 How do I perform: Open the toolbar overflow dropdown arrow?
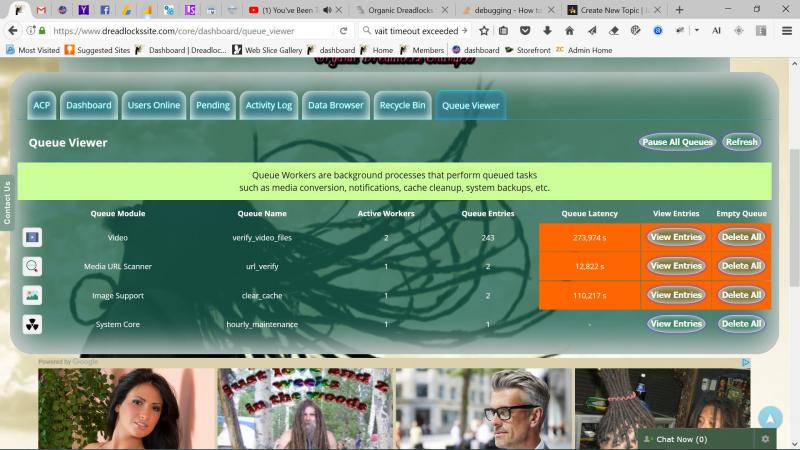[x=697, y=31]
